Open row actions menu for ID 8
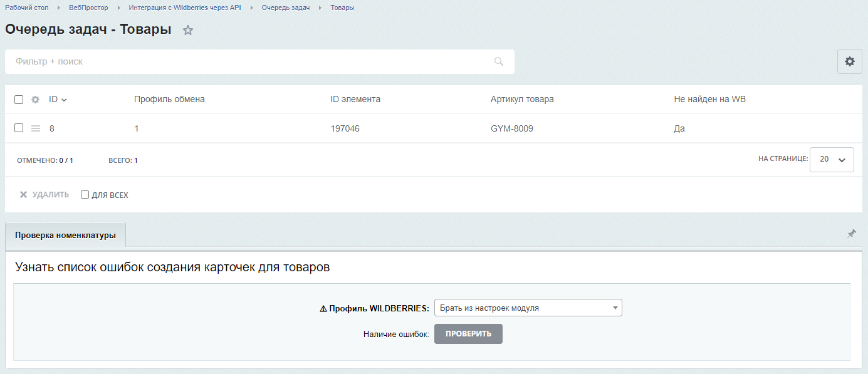The image size is (868, 374). coord(36,128)
